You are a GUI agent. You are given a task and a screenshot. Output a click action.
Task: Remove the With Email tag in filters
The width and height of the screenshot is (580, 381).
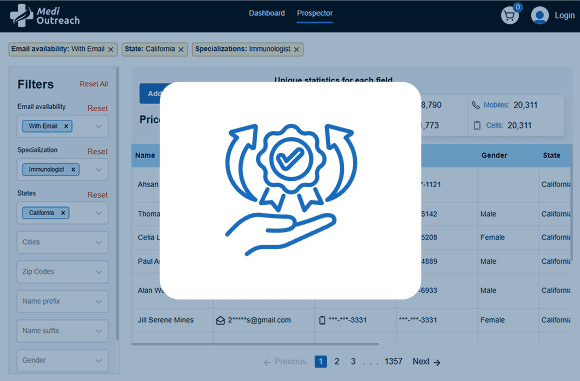click(66, 126)
